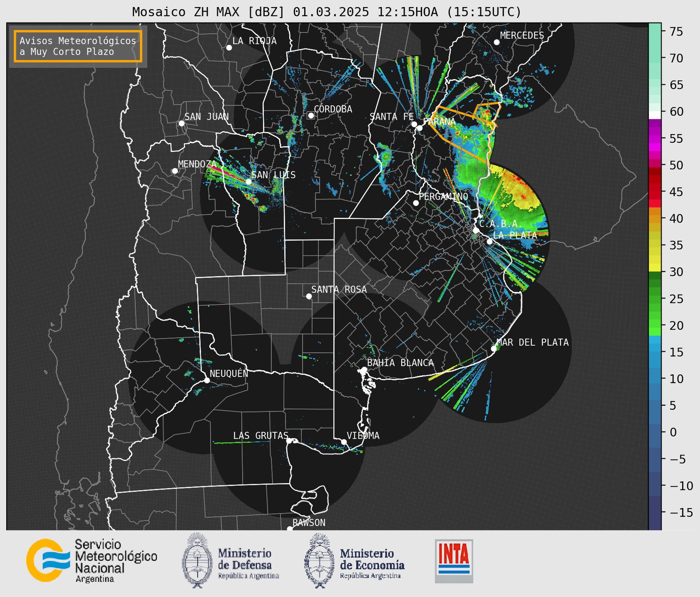The image size is (700, 597).
Task: Pick the yellow 30–35 dBZ band on colorbar
Action: [x=655, y=259]
